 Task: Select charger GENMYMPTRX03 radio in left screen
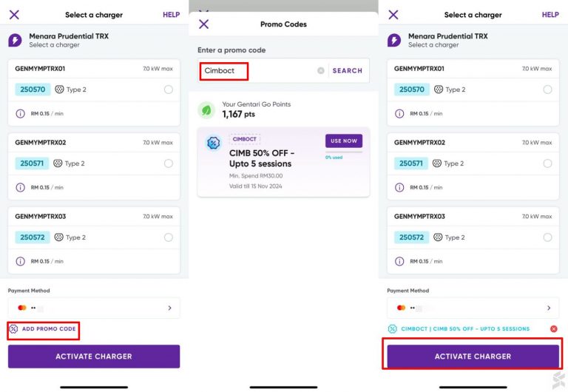tap(169, 237)
